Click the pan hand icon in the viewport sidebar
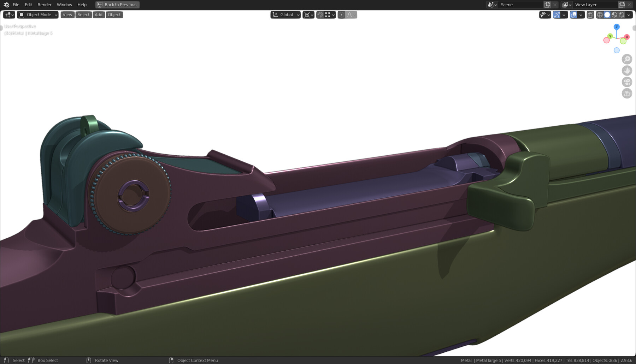The width and height of the screenshot is (636, 364). click(x=627, y=70)
